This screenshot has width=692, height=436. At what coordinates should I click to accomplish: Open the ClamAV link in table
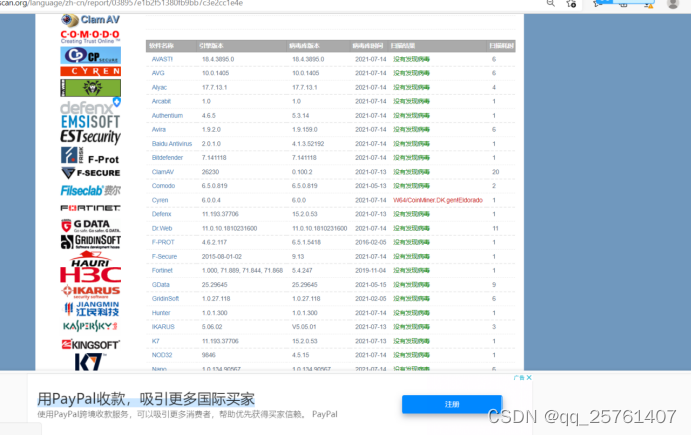point(163,172)
